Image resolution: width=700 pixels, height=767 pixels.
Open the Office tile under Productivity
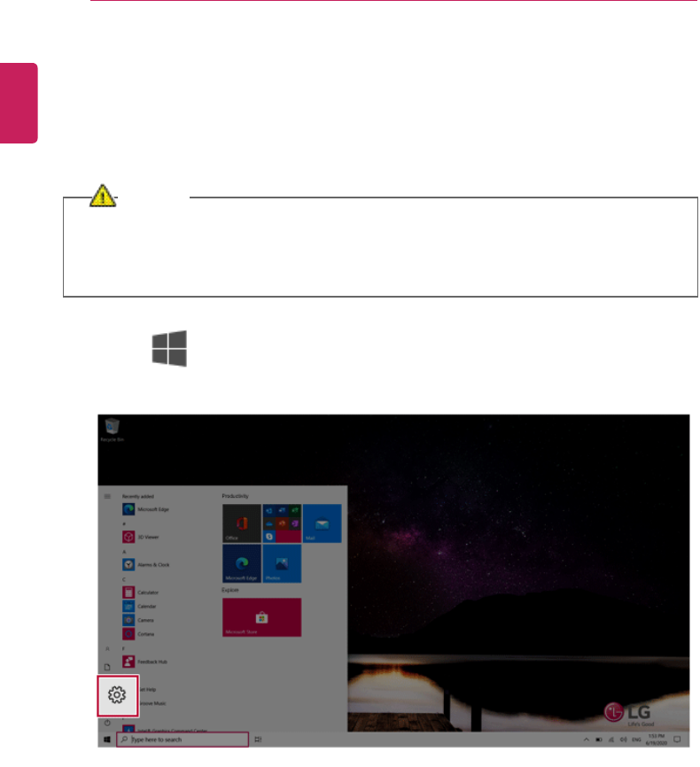coord(242,523)
